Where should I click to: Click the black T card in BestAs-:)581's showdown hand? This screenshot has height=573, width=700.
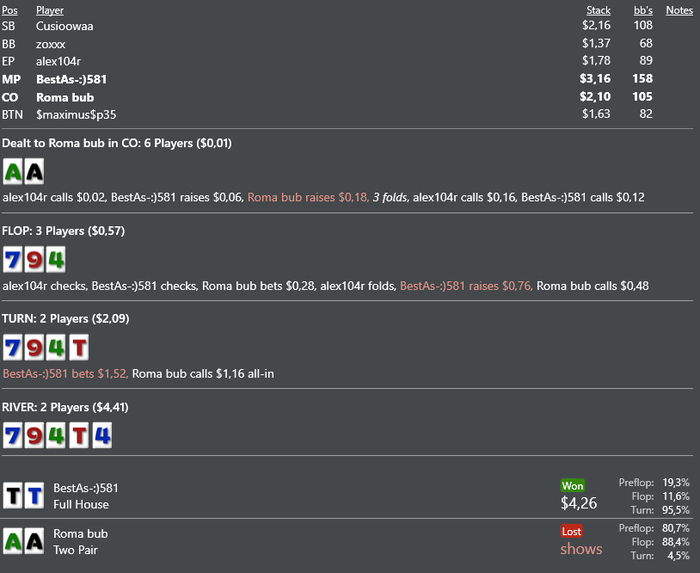point(13,495)
